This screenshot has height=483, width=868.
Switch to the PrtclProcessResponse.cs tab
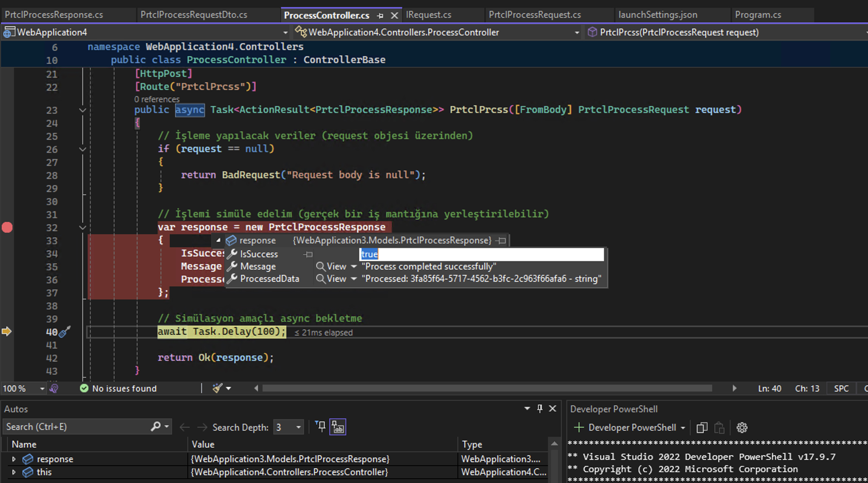(x=54, y=15)
